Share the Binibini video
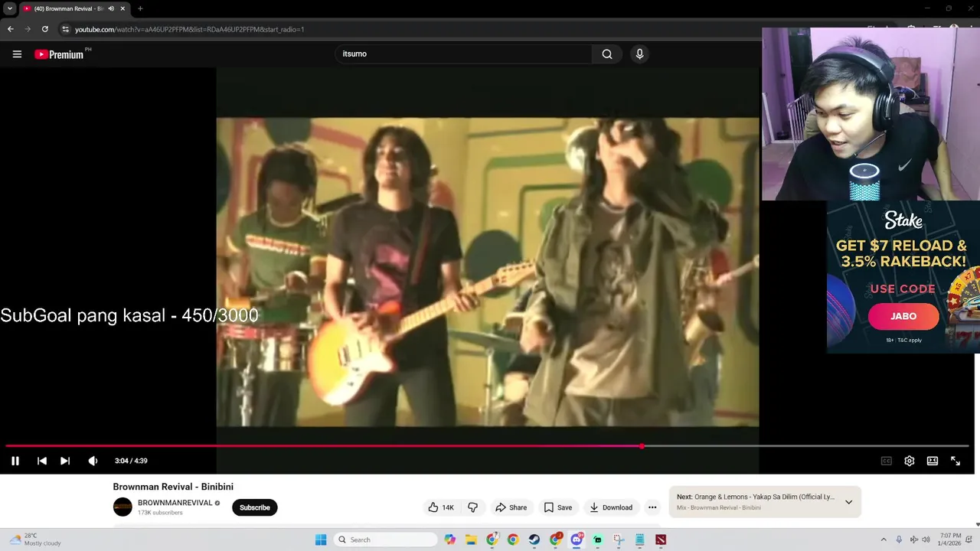The width and height of the screenshot is (980, 551). coord(511,507)
